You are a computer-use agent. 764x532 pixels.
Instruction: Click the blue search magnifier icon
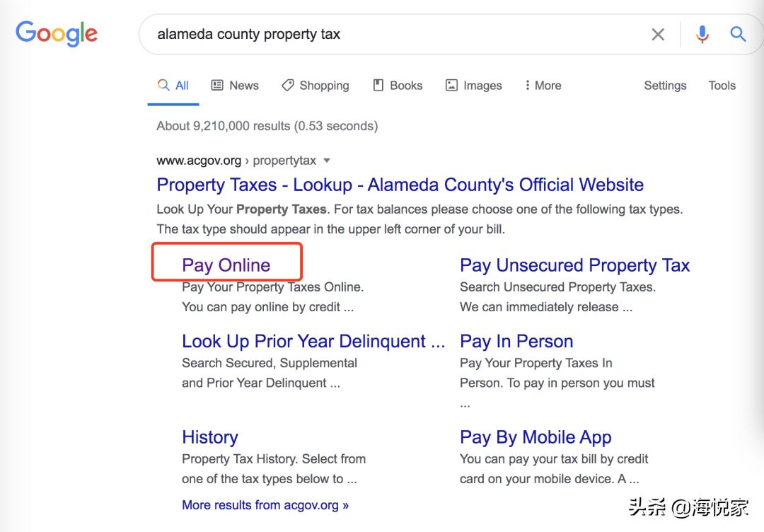click(738, 34)
